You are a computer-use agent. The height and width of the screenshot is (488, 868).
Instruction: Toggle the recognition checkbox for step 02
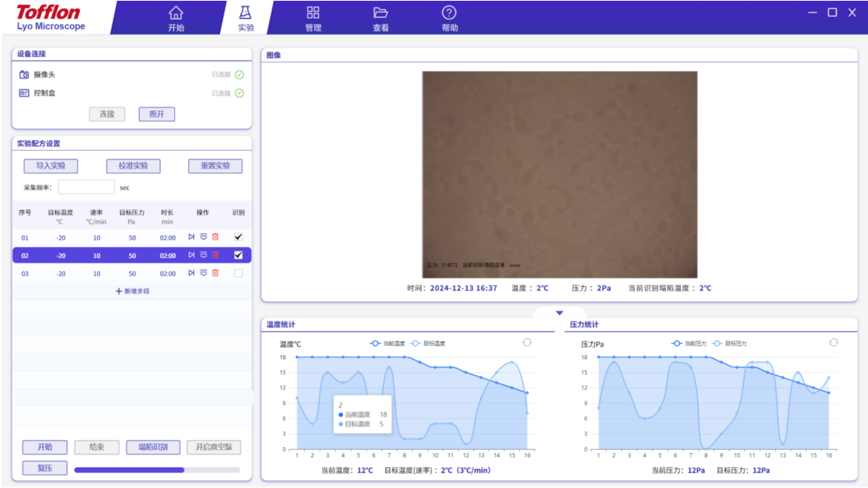click(238, 255)
